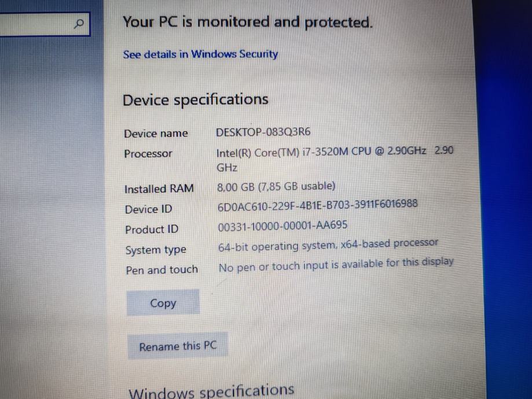Click the Windows specifications heading
Screen dimensions: 532x399
click(x=211, y=392)
